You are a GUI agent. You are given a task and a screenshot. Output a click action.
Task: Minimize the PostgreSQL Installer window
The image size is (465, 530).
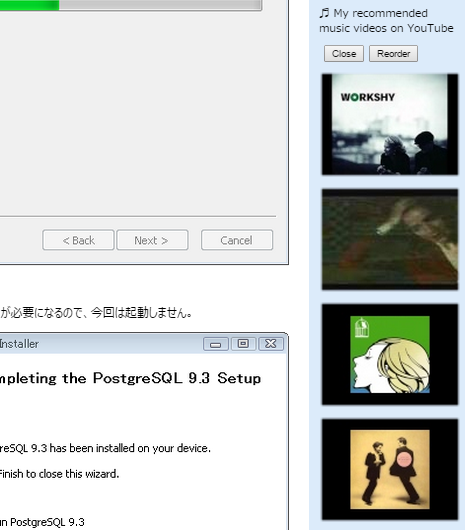pyautogui.click(x=216, y=344)
